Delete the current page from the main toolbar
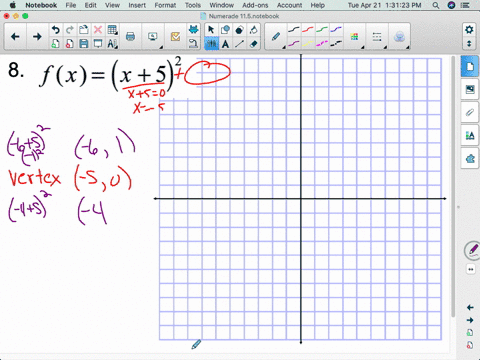The image size is (480, 360). [69, 44]
